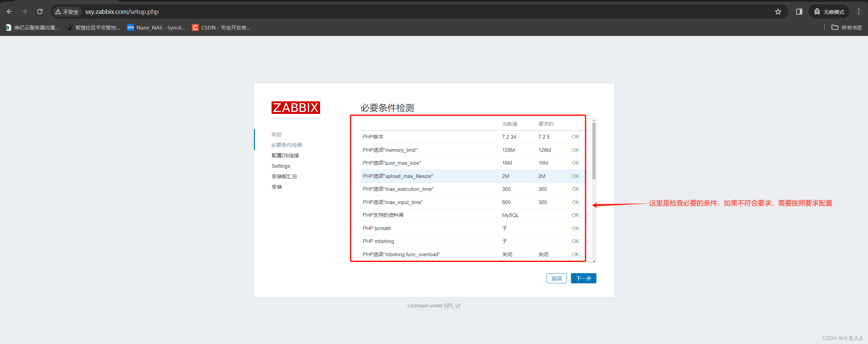This screenshot has width=868, height=344.
Task: Click PHP选项"post_max_size" row label
Action: (392, 163)
